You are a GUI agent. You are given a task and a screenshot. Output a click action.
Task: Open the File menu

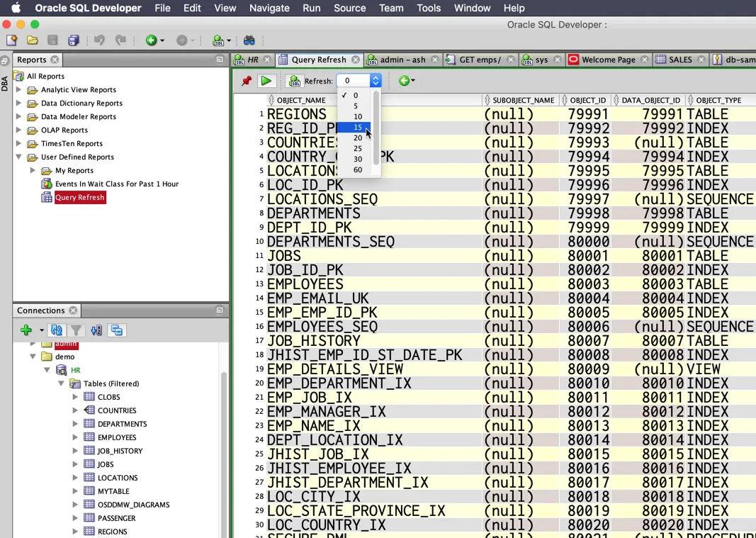[162, 9]
